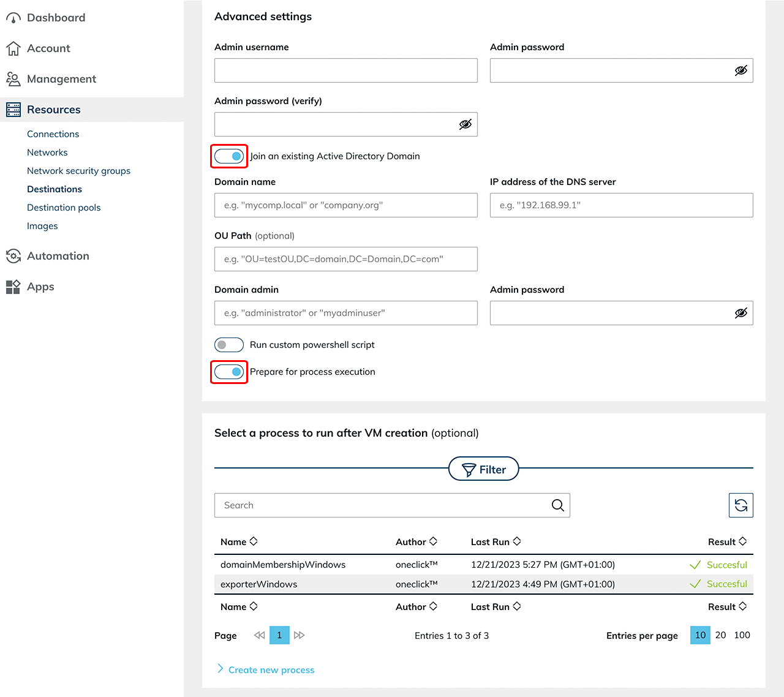Go to Network security groups
This screenshot has width=784, height=697.
tap(78, 171)
